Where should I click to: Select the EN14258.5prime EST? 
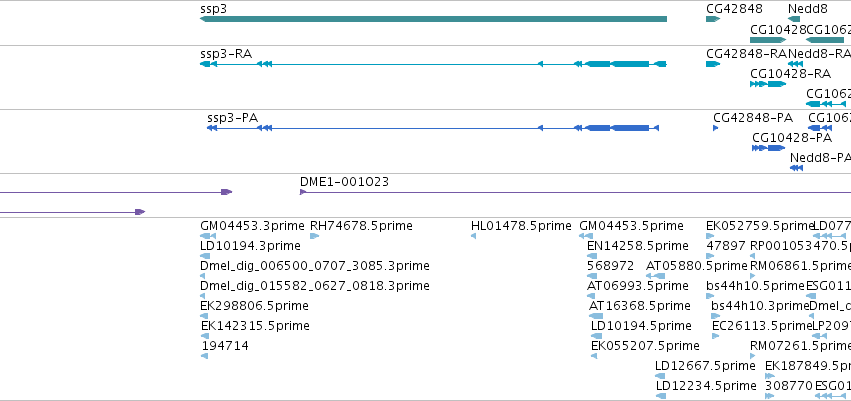tap(592, 256)
